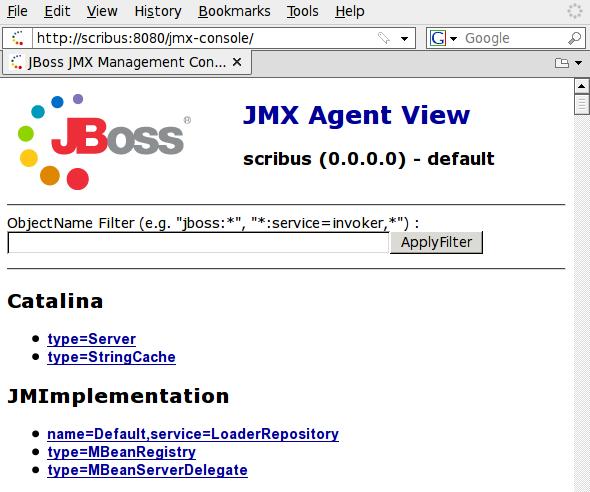Open name=Default,service=LoaderRepository link

pyautogui.click(x=193, y=434)
